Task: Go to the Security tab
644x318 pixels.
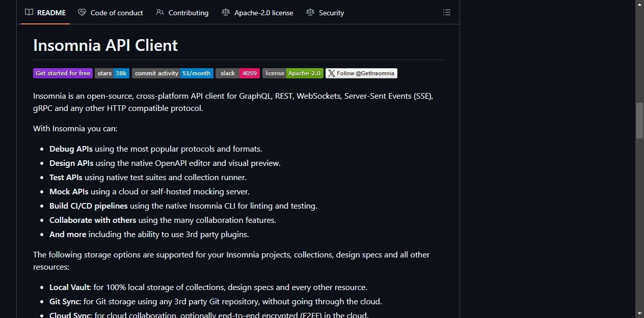Action: click(325, 13)
